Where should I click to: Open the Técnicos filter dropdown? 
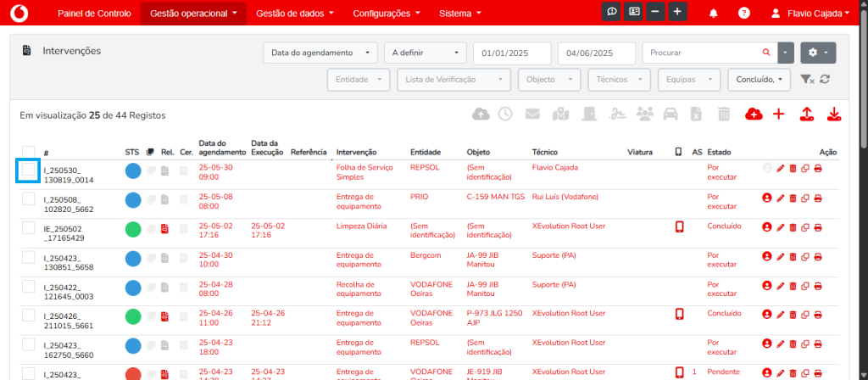[x=619, y=80]
